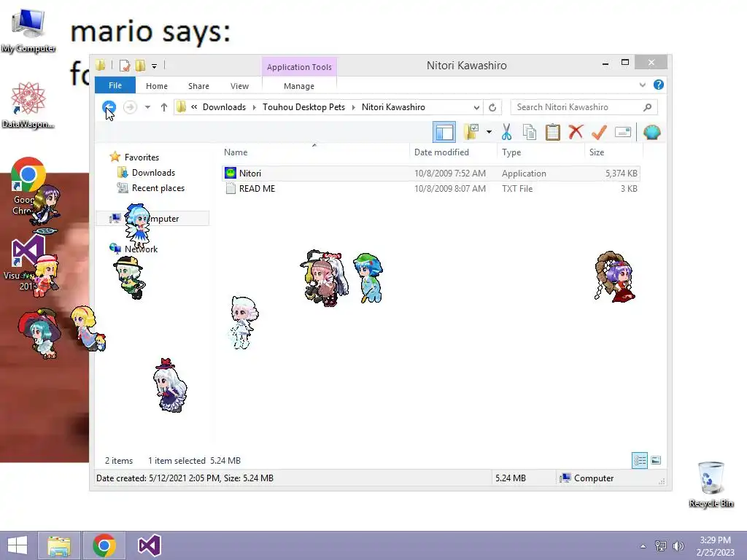Delete selection with red X icon
Image resolution: width=747 pixels, height=560 pixels.
[x=576, y=132]
